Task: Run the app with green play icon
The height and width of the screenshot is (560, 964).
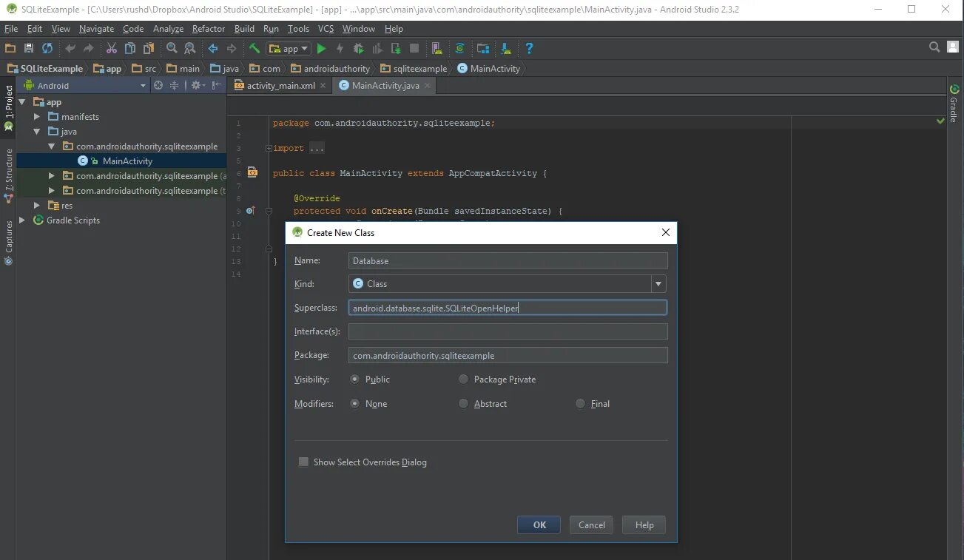Action: [x=321, y=49]
